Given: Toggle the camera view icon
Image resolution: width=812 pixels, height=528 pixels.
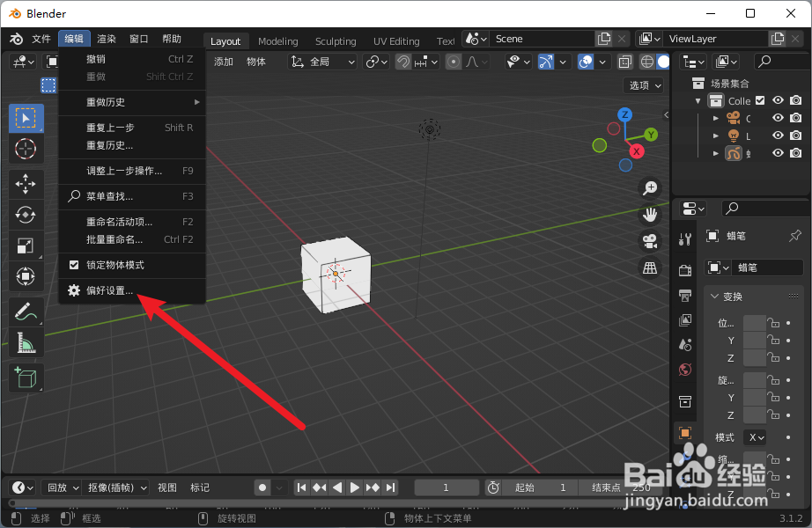Looking at the screenshot, I should pos(650,241).
